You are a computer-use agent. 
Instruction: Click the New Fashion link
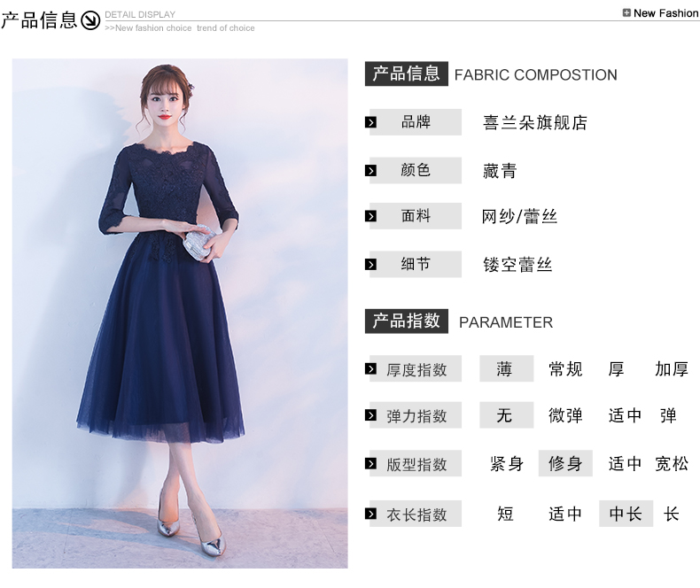[665, 13]
